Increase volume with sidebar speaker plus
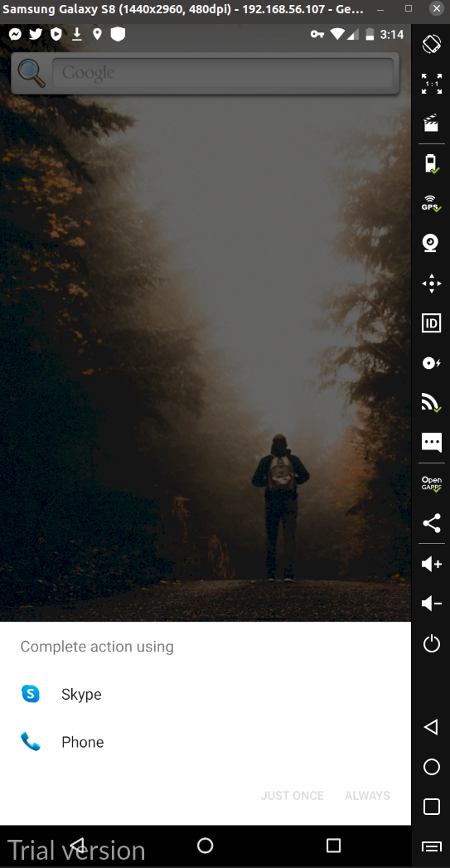 (x=431, y=564)
